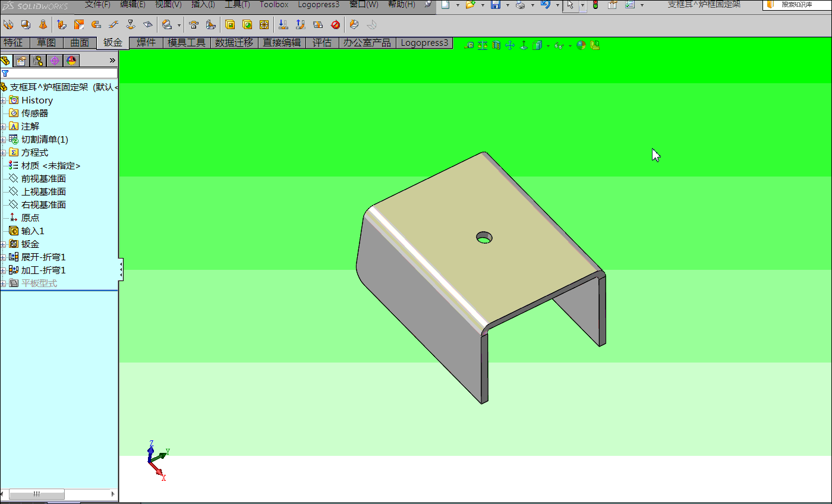Click the 材质 <未指定> tree item

51,166
